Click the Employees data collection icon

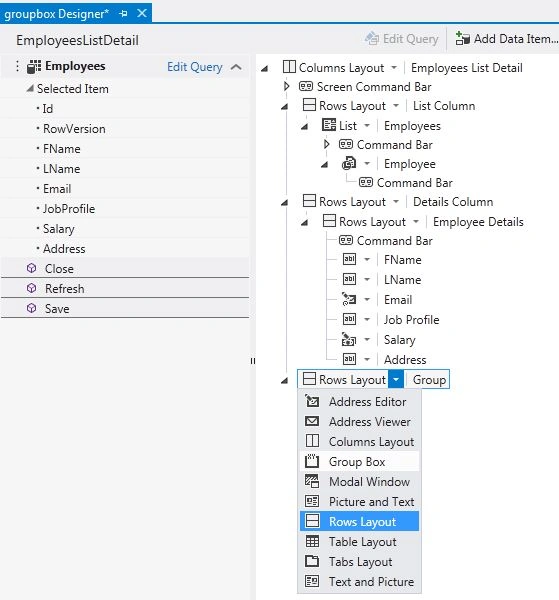point(34,67)
